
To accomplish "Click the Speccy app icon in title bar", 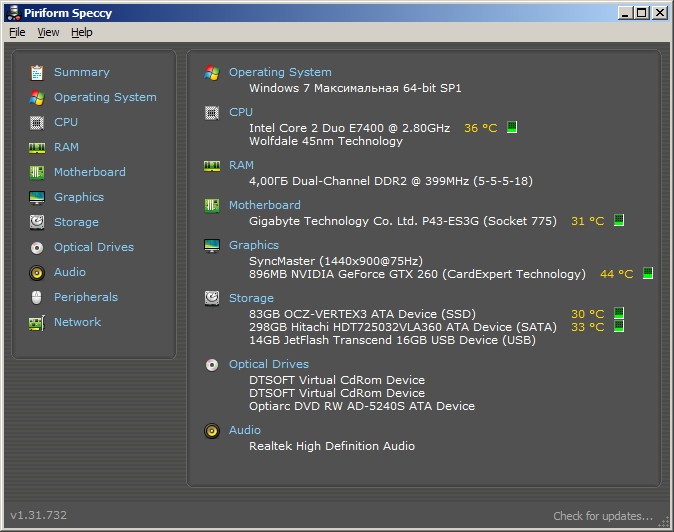I will tap(14, 13).
